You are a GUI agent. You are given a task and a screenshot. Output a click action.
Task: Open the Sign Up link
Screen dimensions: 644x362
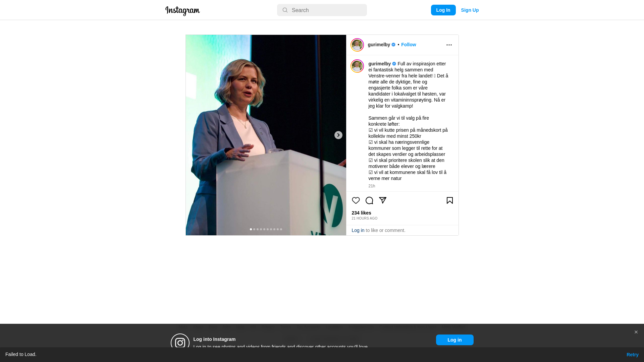click(470, 10)
